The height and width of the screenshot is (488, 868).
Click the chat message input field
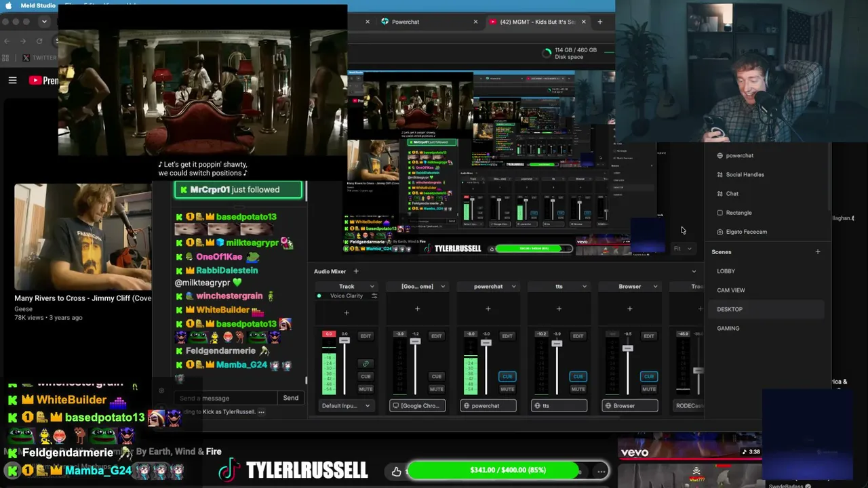coord(225,399)
